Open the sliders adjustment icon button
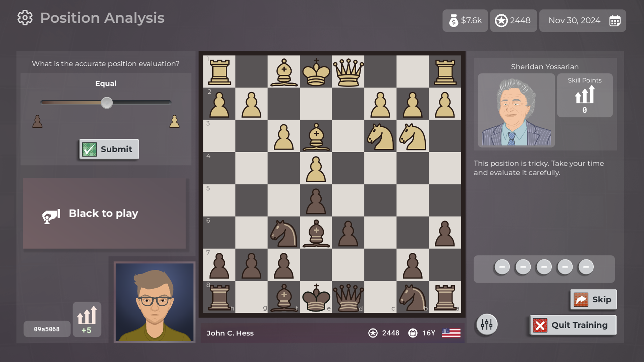The image size is (644, 362). [x=487, y=324]
